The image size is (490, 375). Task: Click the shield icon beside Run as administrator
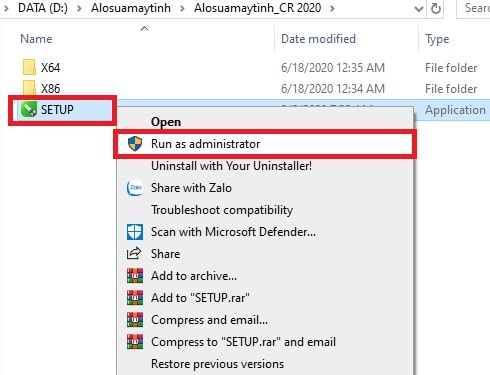[x=135, y=144]
